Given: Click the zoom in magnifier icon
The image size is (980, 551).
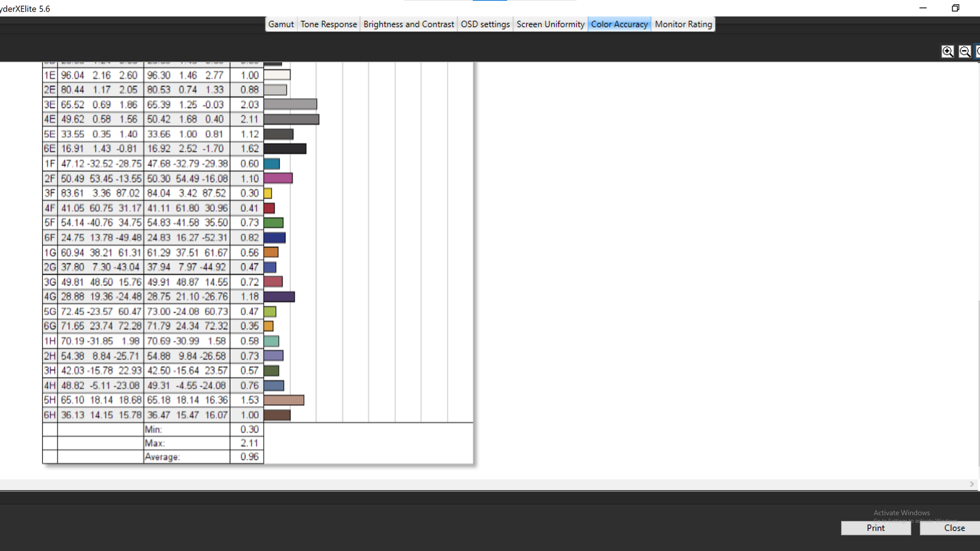Looking at the screenshot, I should coord(948,51).
